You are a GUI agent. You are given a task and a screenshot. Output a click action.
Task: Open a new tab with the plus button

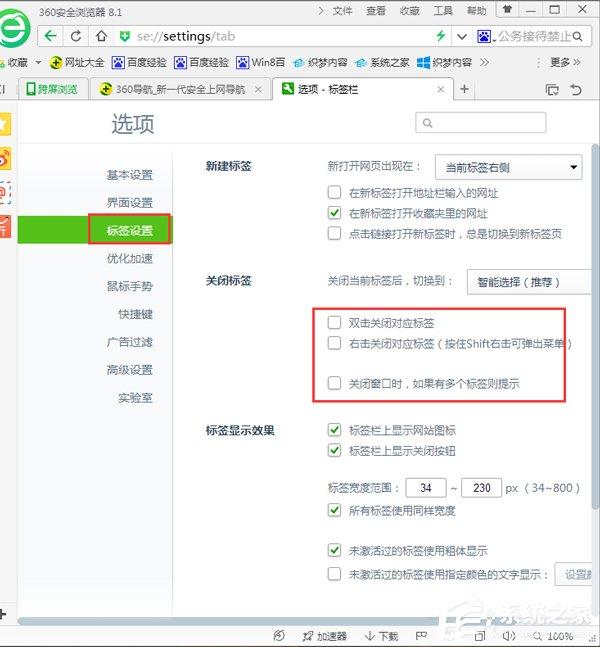click(464, 89)
